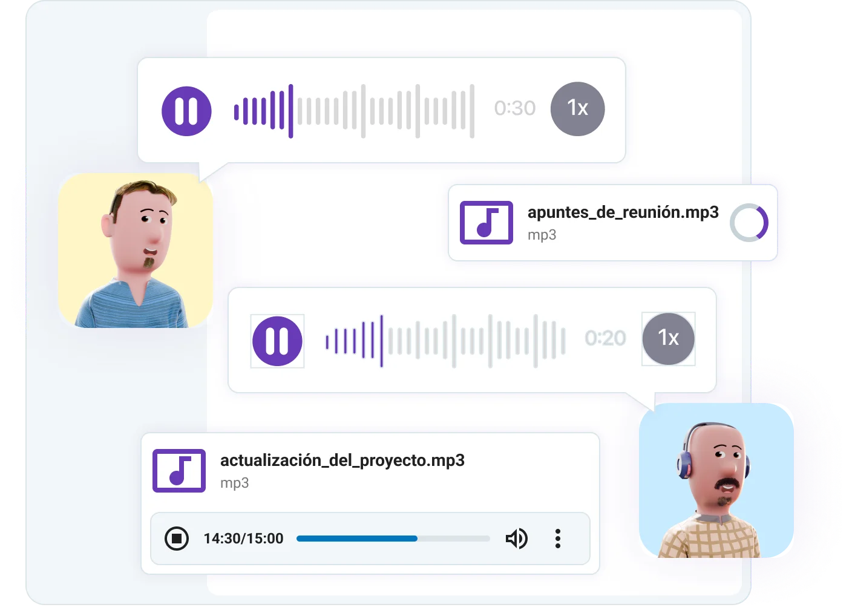Screen dimensions: 852x616
Task: Click the audio progress bar at 14:30/15:00
Action: pos(393,539)
